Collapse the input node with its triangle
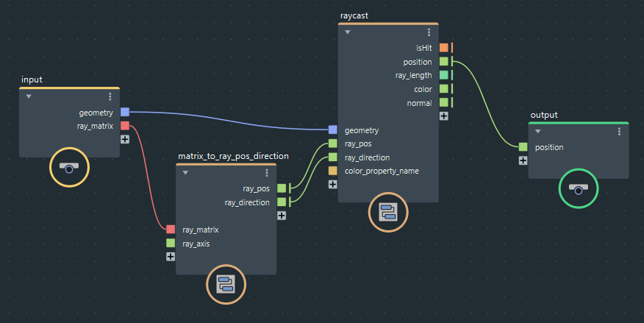 coord(29,96)
